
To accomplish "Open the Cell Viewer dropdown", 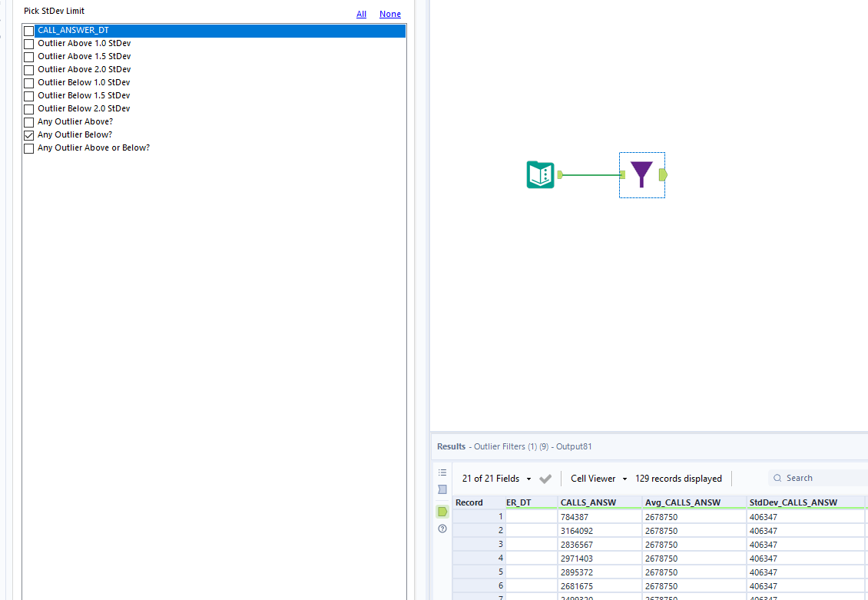I will pyautogui.click(x=598, y=478).
